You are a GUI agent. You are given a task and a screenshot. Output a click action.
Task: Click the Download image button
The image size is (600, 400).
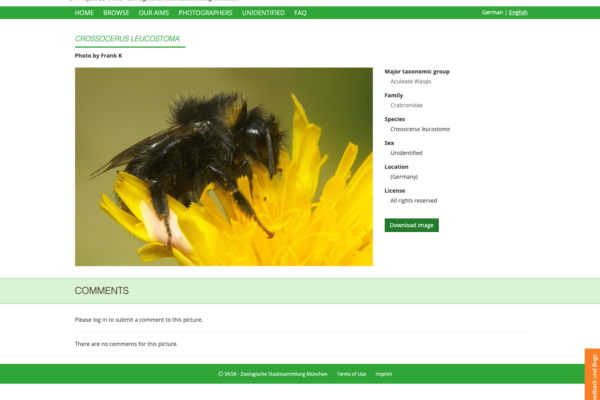(412, 225)
